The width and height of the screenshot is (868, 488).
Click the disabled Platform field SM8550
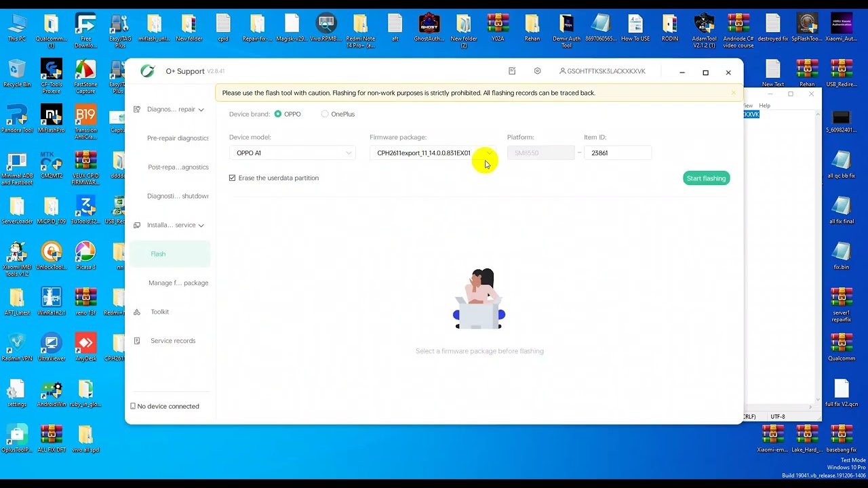coord(540,153)
